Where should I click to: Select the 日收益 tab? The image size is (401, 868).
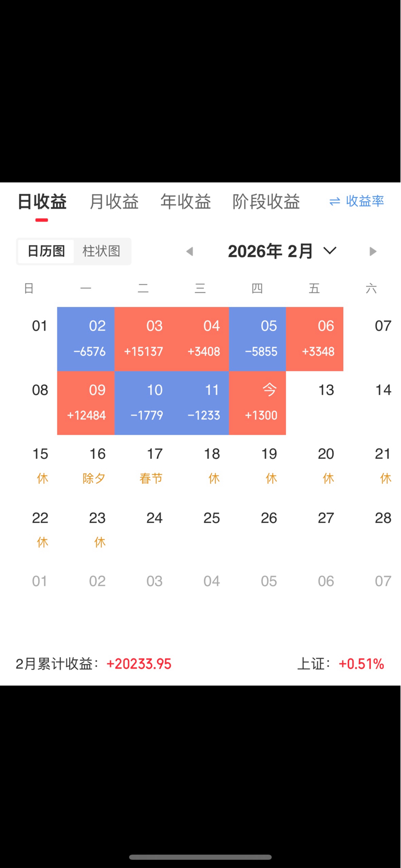tap(42, 202)
